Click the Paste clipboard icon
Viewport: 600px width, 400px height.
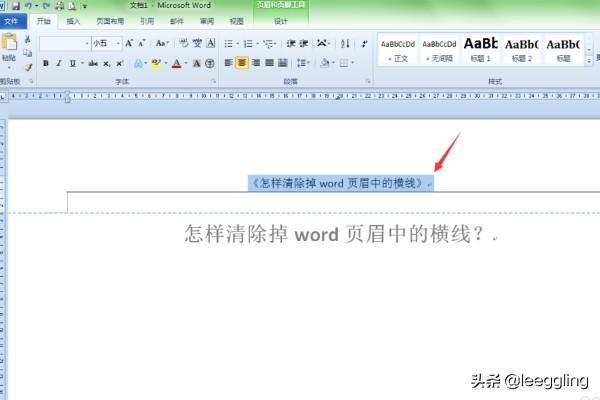pos(9,46)
